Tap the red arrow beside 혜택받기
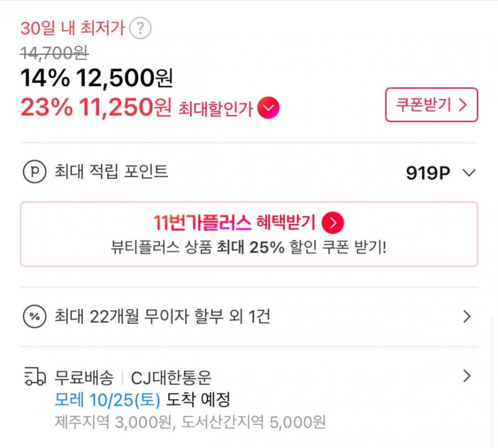Image resolution: width=498 pixels, height=448 pixels. [333, 223]
